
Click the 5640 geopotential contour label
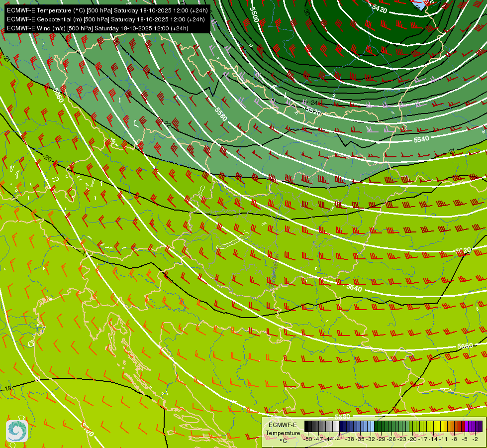(x=354, y=288)
